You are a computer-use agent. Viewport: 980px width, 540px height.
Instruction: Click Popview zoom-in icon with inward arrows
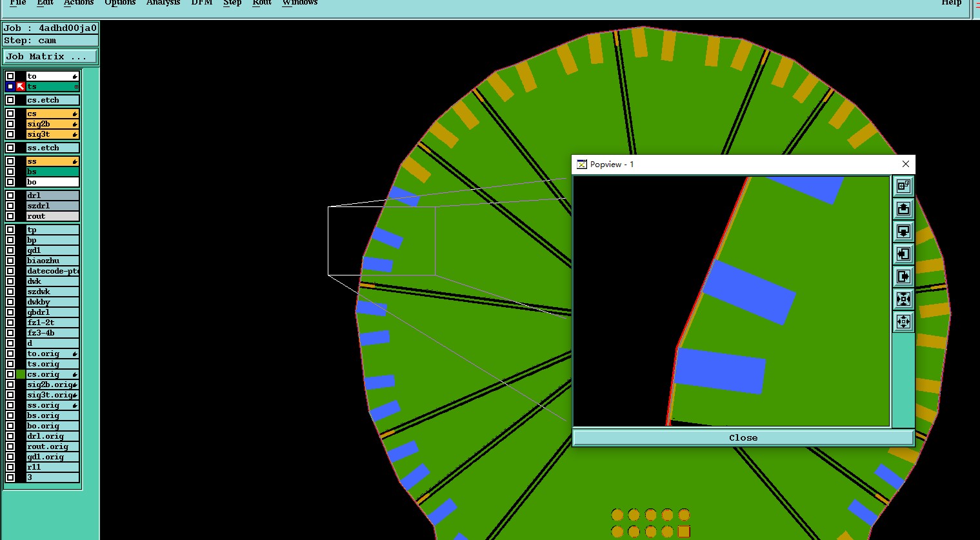[x=903, y=299]
